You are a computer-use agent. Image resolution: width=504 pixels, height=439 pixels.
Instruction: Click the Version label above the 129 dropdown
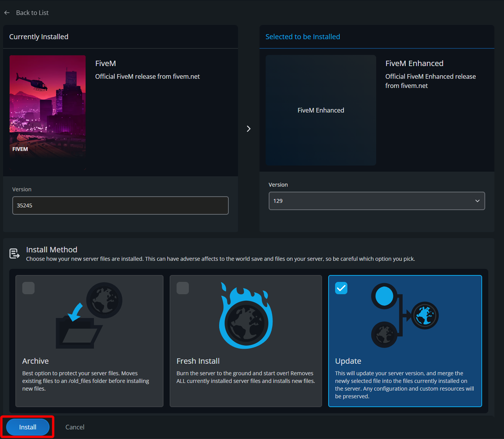(278, 185)
